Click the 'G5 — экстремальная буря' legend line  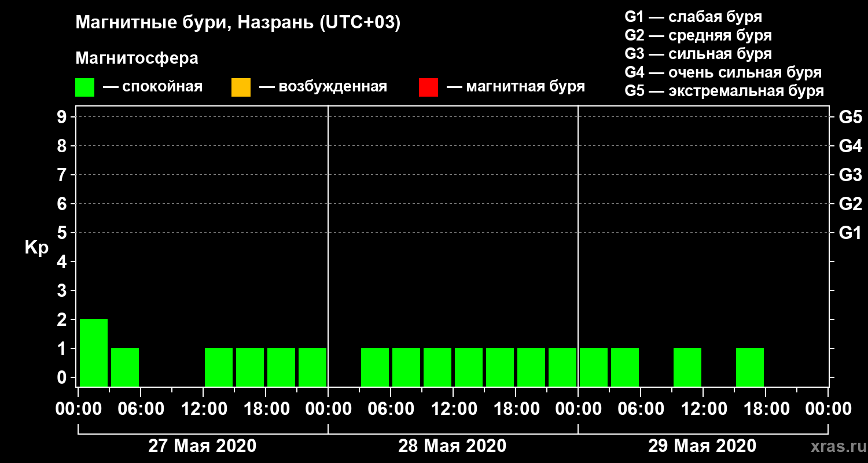[x=724, y=91]
